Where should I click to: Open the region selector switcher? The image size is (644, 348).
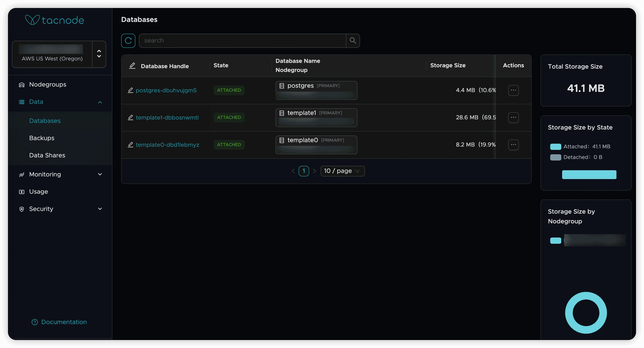click(99, 54)
